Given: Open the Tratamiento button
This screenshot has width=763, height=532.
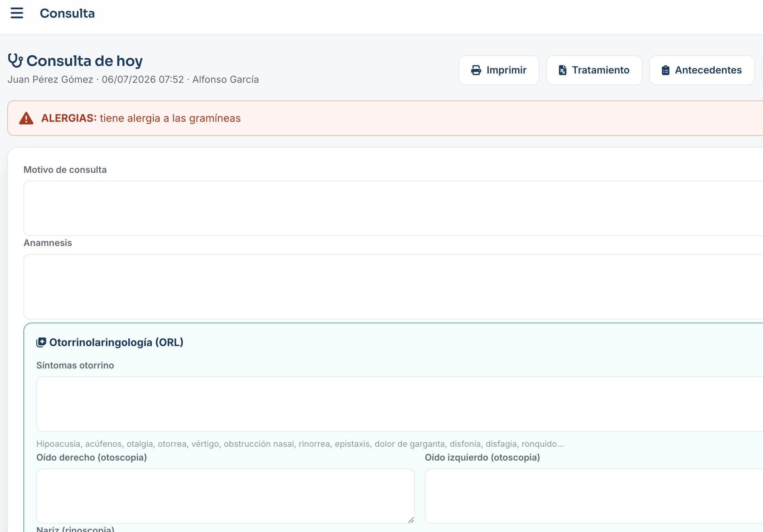Looking at the screenshot, I should click(594, 70).
